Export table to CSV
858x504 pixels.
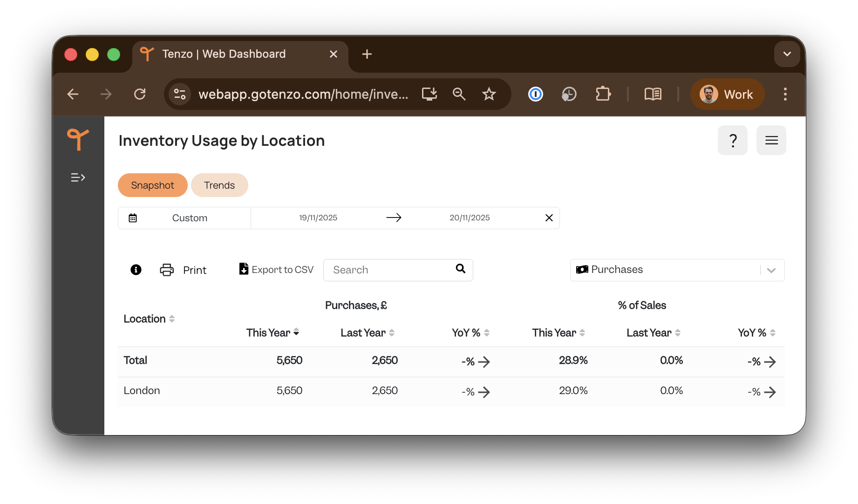(x=276, y=270)
